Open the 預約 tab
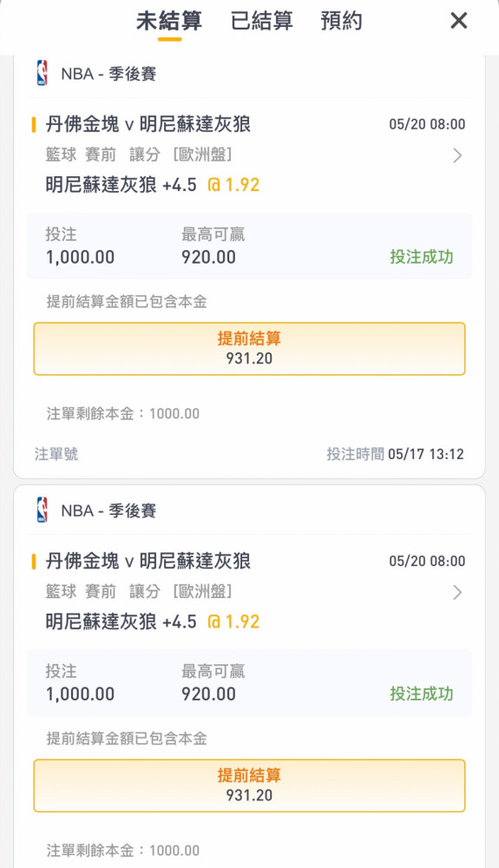Viewport: 499px width, 868px height. coord(341,21)
